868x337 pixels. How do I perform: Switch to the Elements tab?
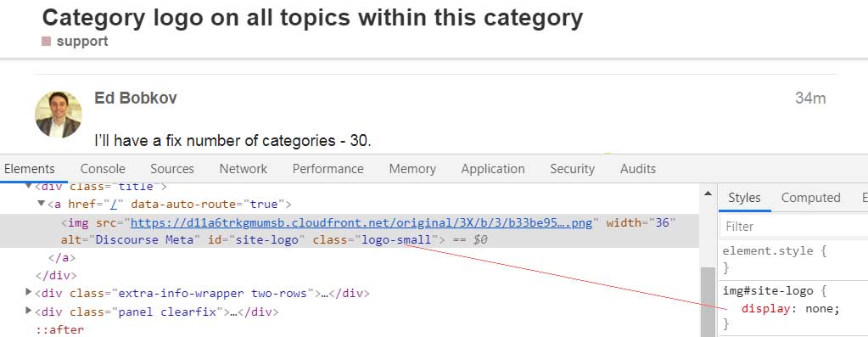[x=30, y=169]
